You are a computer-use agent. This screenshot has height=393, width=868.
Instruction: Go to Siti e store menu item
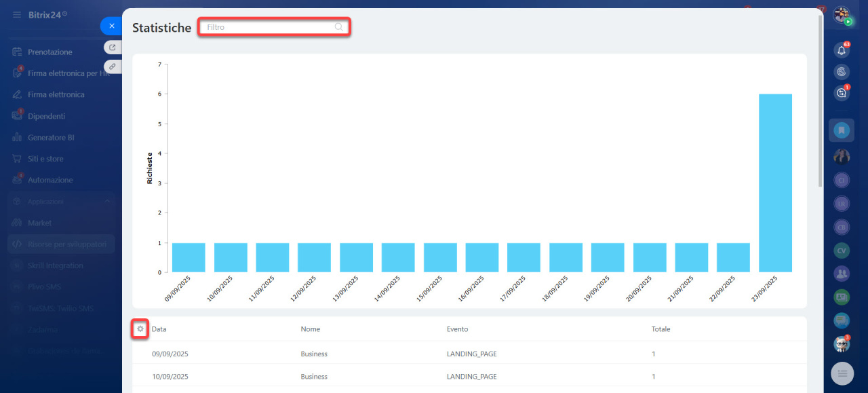coord(45,159)
